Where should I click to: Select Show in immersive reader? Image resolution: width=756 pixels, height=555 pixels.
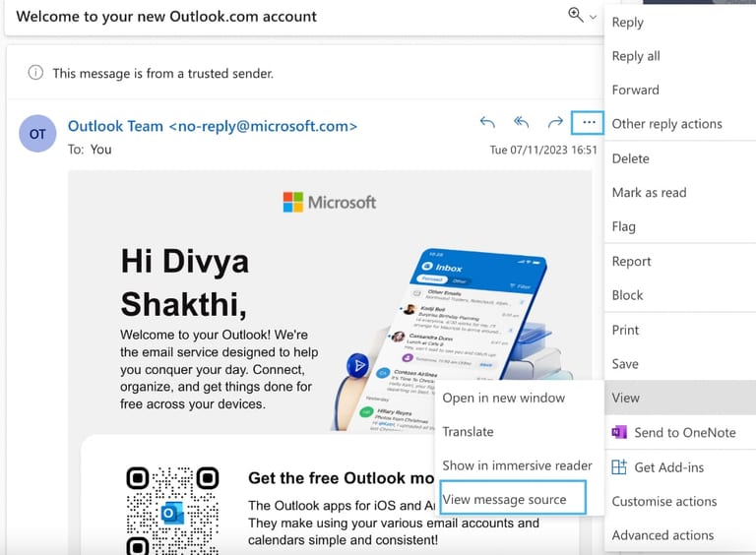point(519,465)
